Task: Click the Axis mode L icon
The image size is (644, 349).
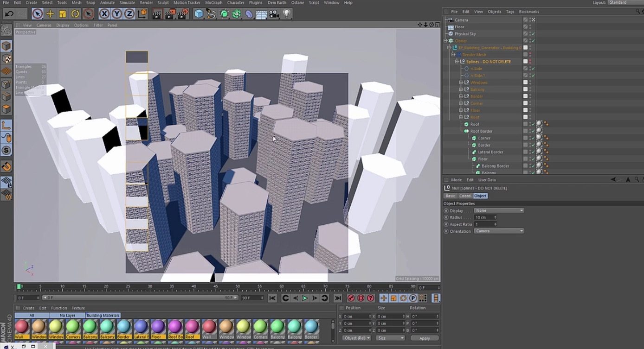Action: point(6,125)
